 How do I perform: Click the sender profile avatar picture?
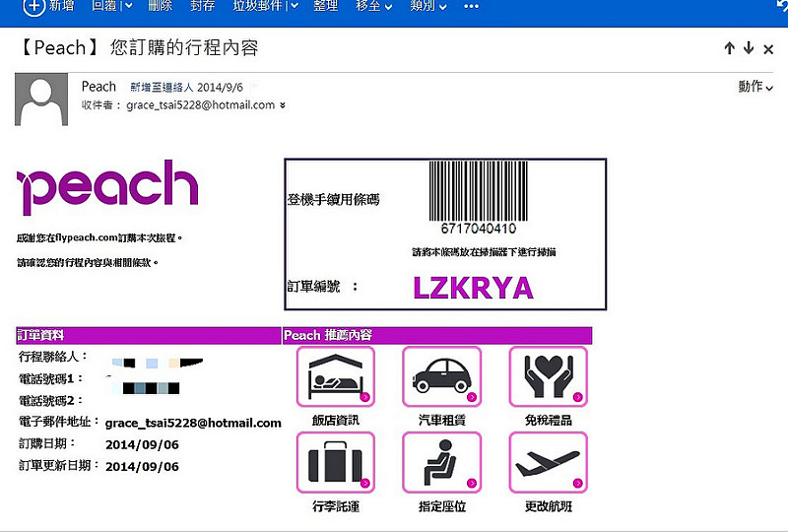pyautogui.click(x=41, y=100)
